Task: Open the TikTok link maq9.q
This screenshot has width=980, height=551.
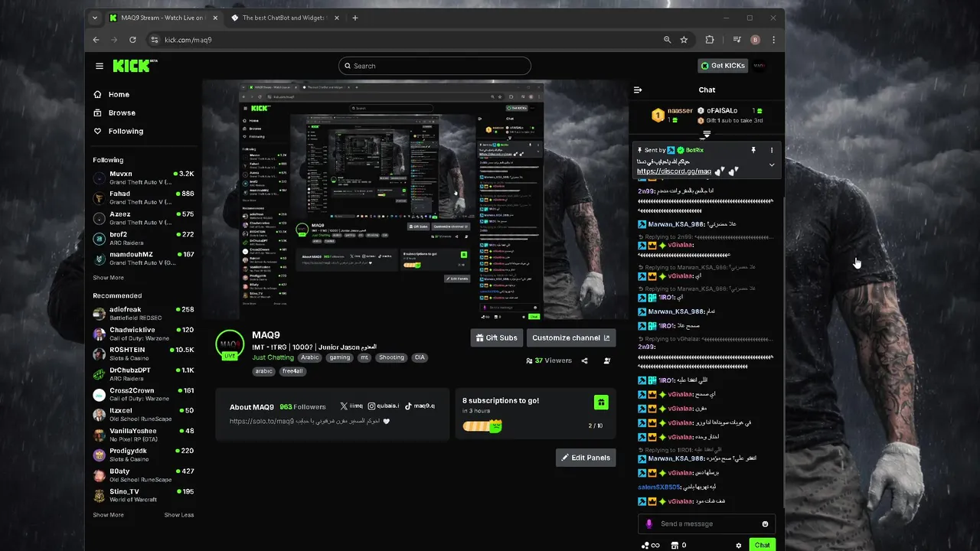Action: pos(420,406)
